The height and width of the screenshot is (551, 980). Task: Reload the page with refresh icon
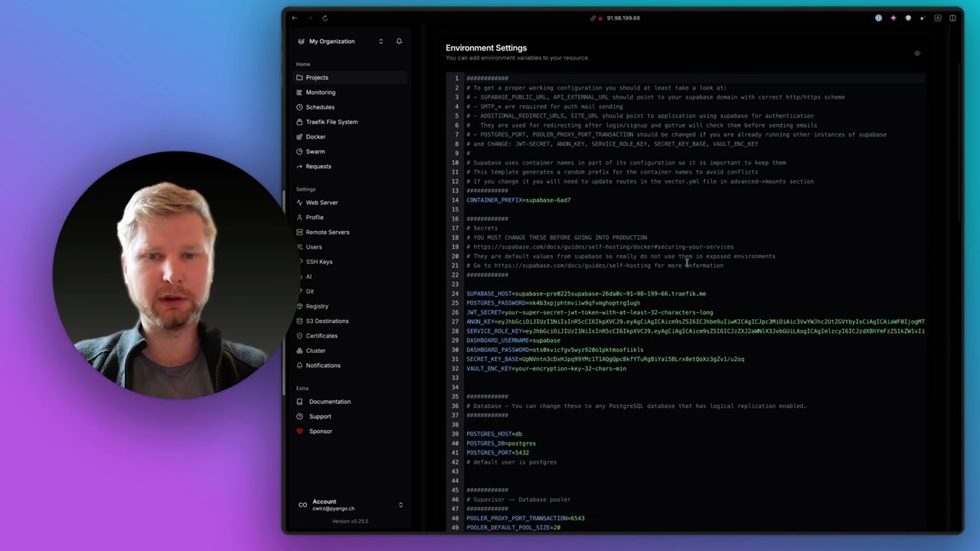click(x=325, y=18)
